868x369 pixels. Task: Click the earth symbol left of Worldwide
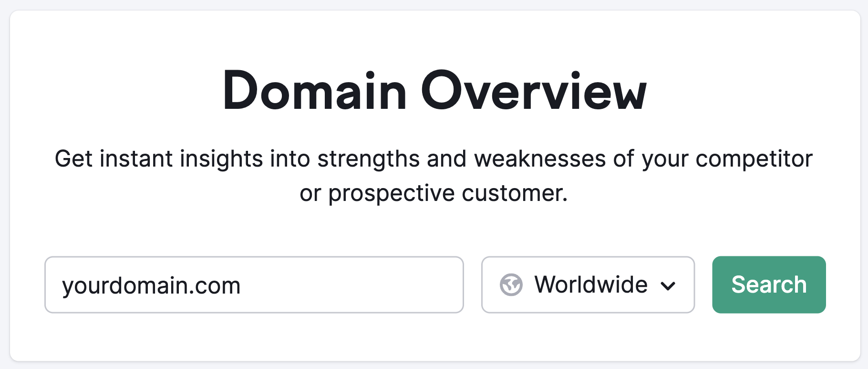(x=511, y=285)
